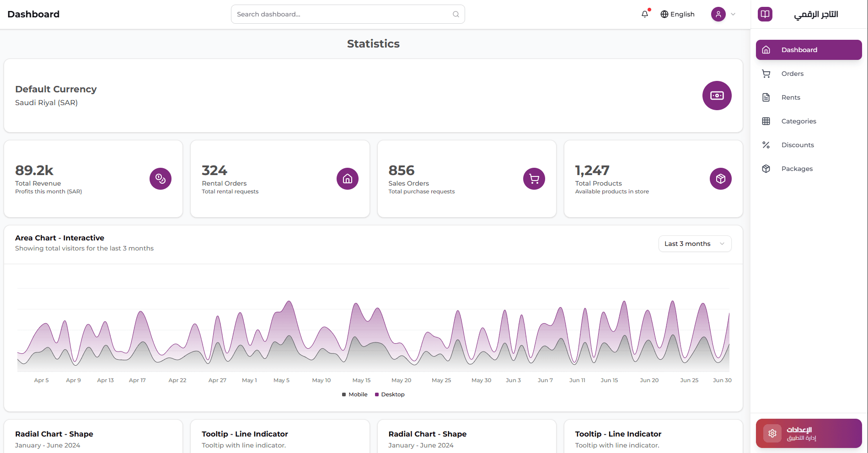This screenshot has width=868, height=453.
Task: Open the application settings (الإعدادات) button
Action: (x=809, y=433)
